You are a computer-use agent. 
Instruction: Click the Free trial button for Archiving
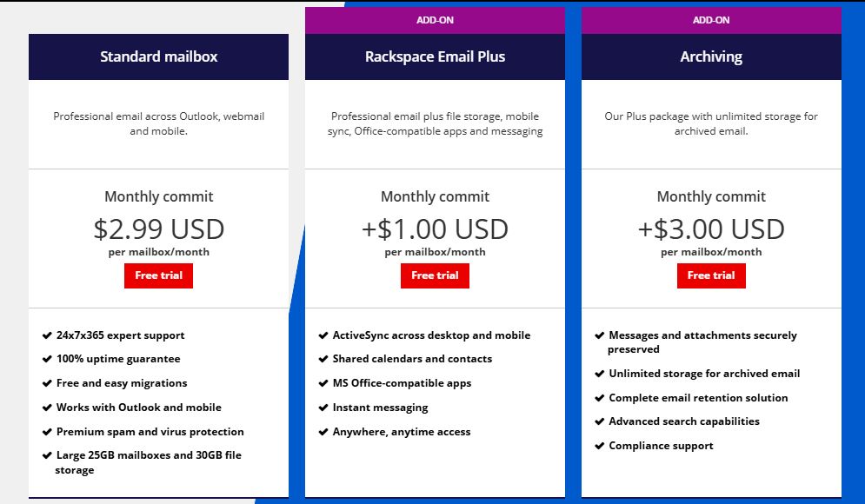(711, 275)
